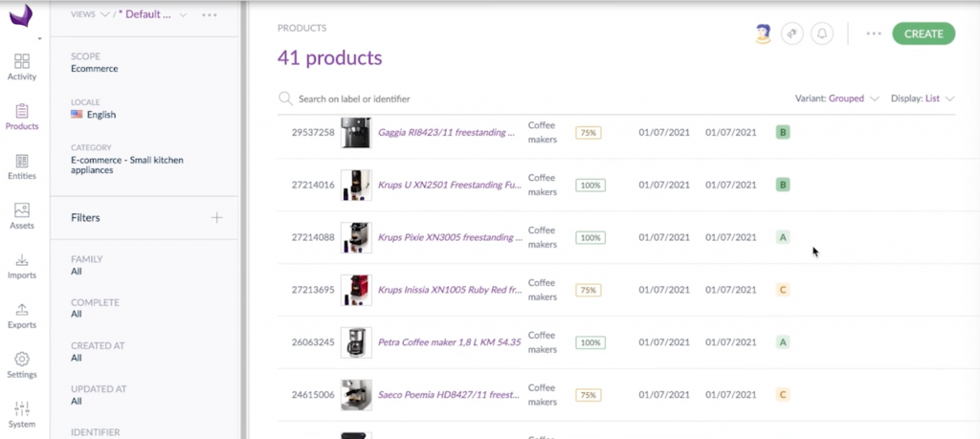Open Krups U XN2501 product

(x=450, y=185)
